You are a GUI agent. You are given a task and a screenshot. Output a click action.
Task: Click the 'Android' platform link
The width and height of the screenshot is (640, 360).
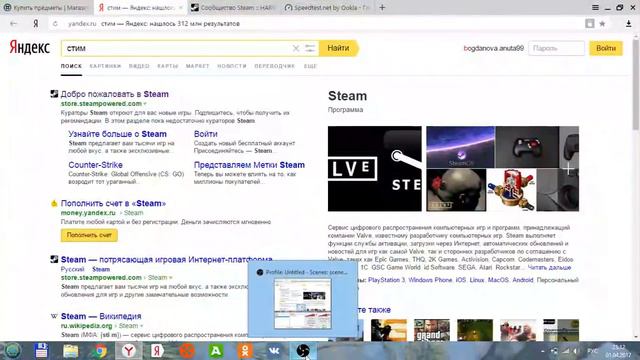[523, 280]
